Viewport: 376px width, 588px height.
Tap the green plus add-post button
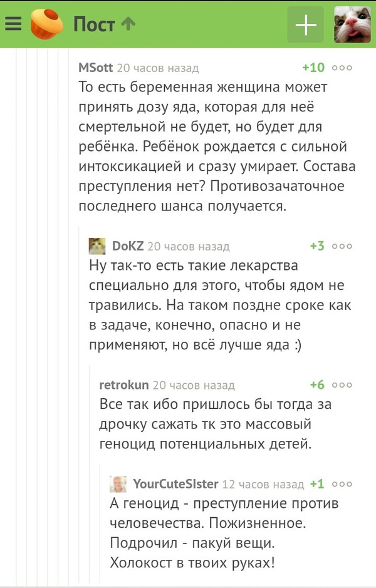pos(305,24)
